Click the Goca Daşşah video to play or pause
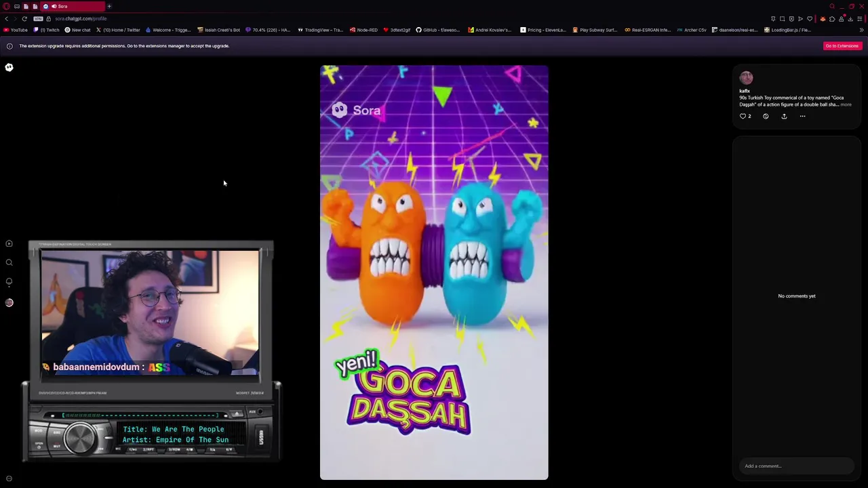The image size is (868, 488). pyautogui.click(x=434, y=272)
